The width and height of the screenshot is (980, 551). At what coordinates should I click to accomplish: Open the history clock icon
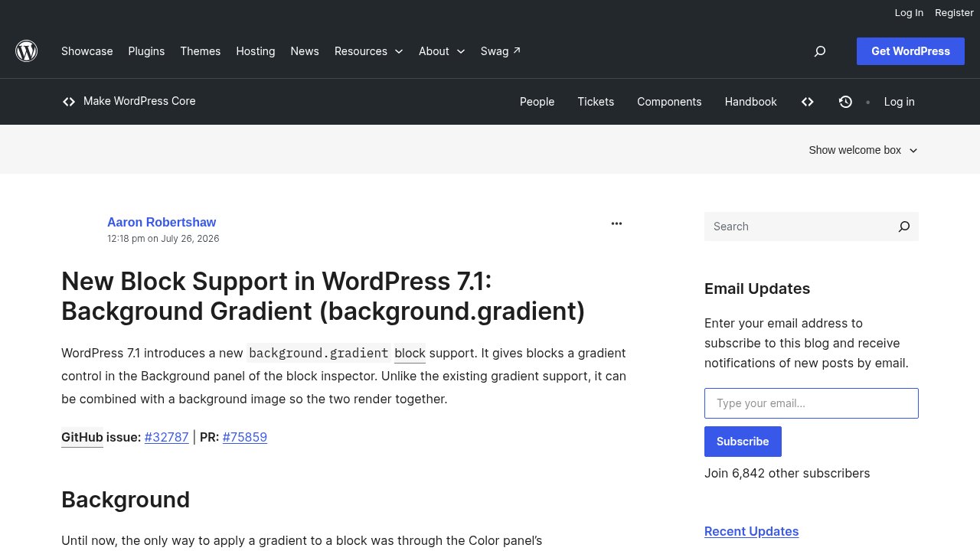tap(845, 102)
